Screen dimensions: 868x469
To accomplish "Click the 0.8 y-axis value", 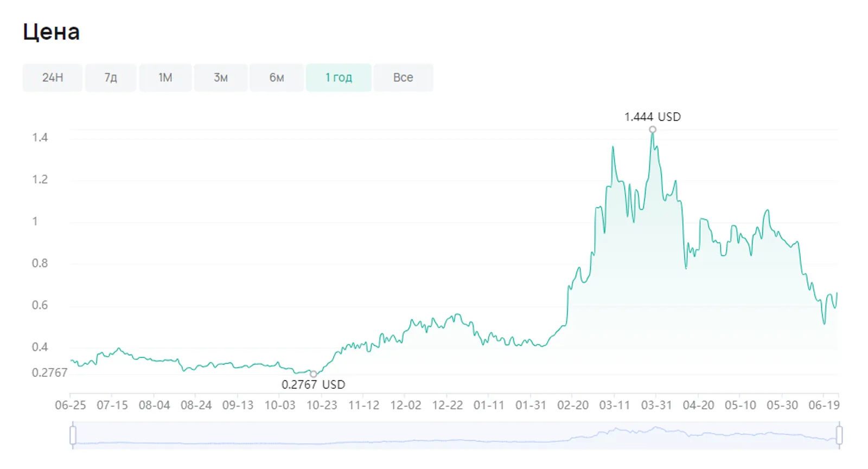I will click(40, 264).
